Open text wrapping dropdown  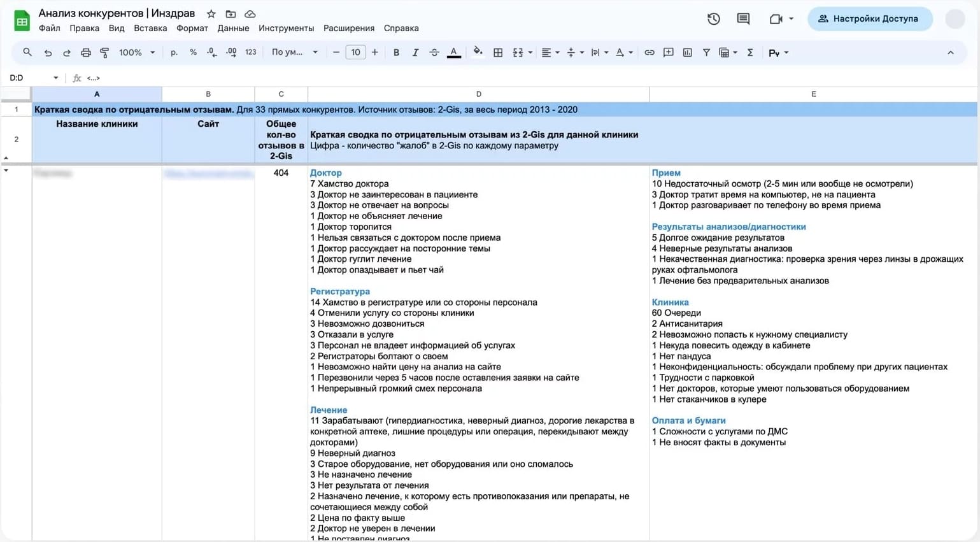(x=599, y=53)
